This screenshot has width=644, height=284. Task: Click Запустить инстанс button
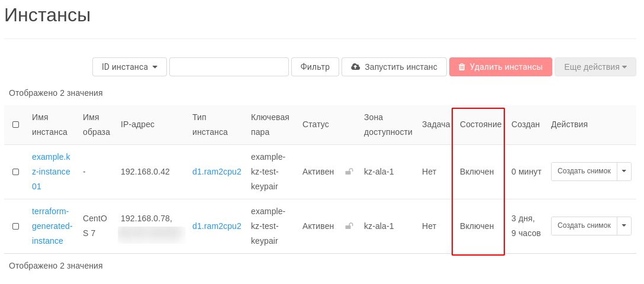(x=394, y=67)
